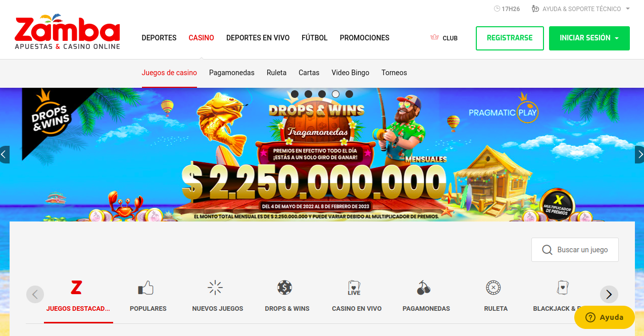Image resolution: width=644 pixels, height=336 pixels.
Task: Select the Nuevos Juegos sparkle icon
Action: tap(215, 288)
